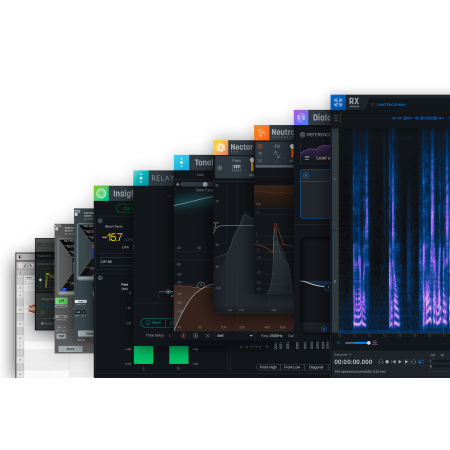The width and height of the screenshot is (450, 450).
Task: Click the headphones monitor icon in RX transport
Action: click(381, 362)
